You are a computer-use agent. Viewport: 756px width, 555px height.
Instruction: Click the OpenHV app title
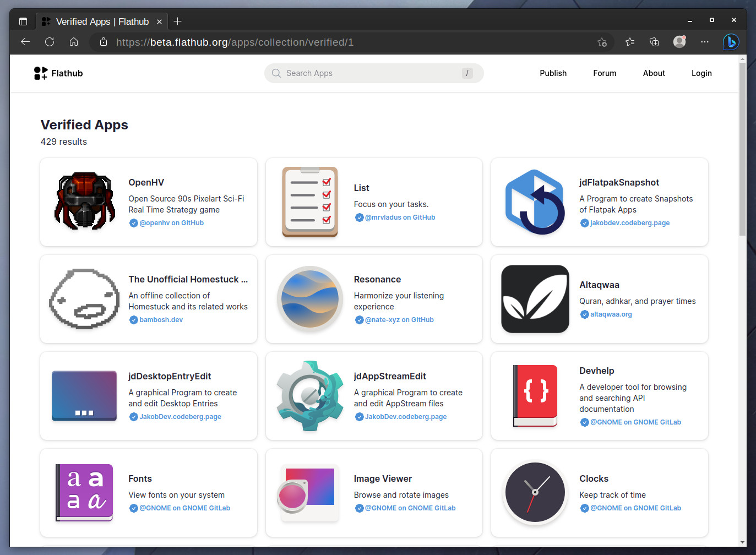146,183
